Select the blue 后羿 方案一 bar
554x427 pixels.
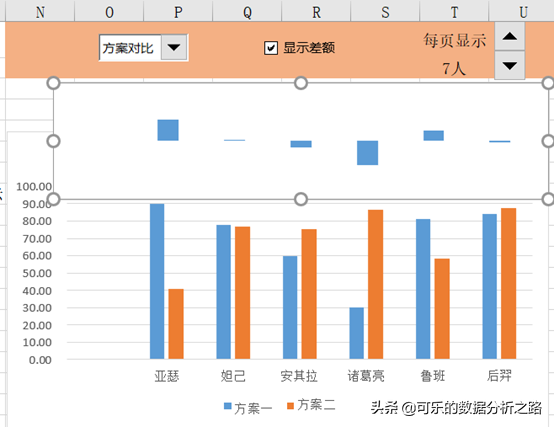coord(490,286)
